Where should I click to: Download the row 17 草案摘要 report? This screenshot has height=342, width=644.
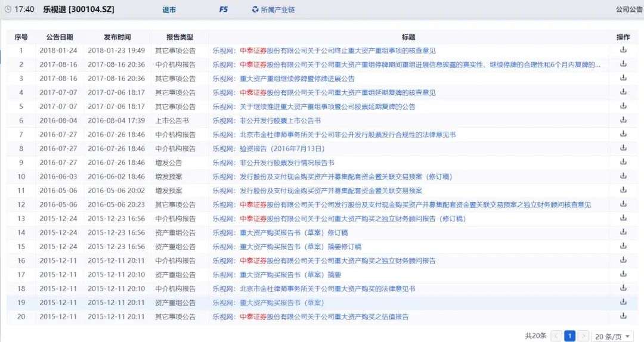point(623,274)
